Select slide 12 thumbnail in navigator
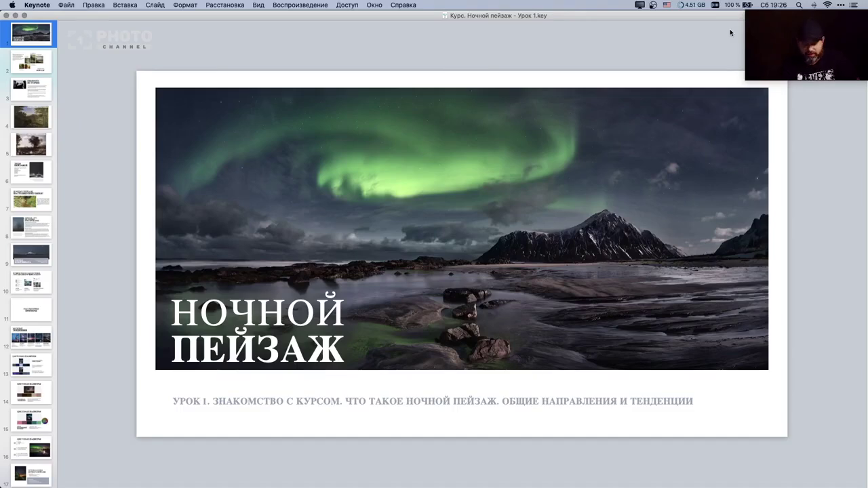This screenshot has width=868, height=488. click(x=31, y=337)
